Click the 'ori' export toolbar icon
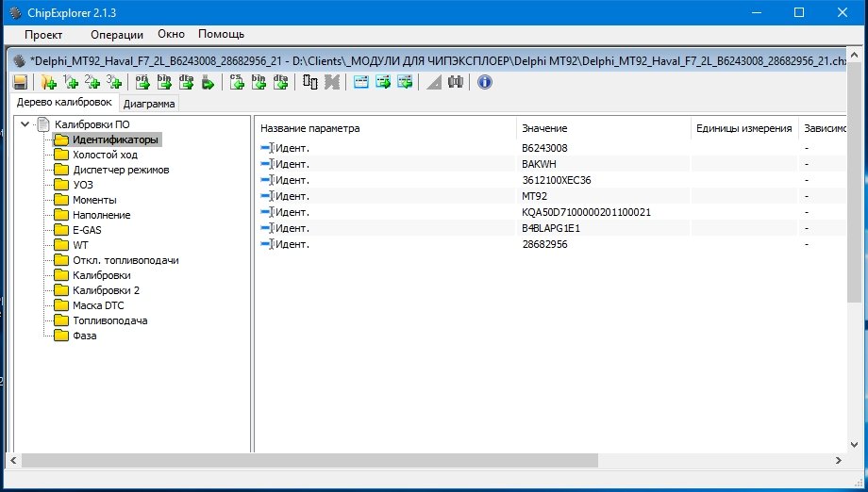The width and height of the screenshot is (868, 492). [x=143, y=83]
